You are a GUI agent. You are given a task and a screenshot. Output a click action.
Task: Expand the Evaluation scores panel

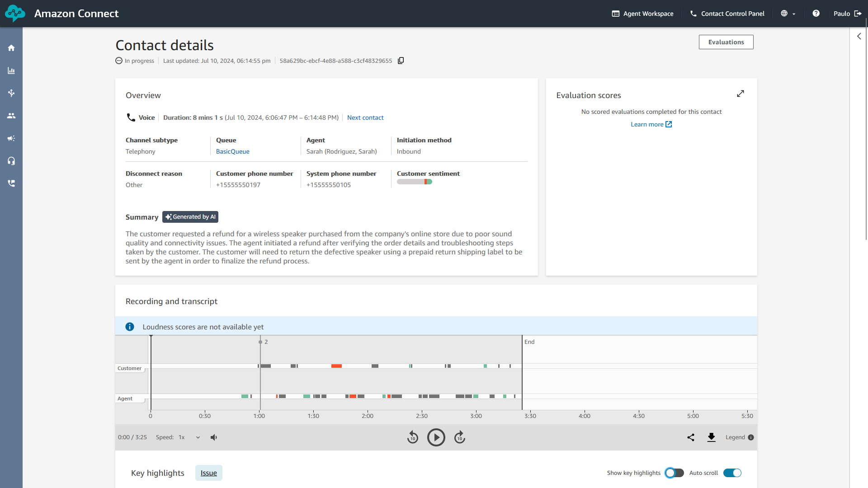click(740, 94)
